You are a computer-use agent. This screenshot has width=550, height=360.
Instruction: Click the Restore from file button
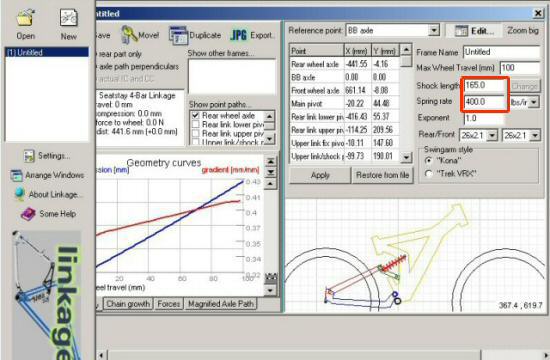[382, 175]
